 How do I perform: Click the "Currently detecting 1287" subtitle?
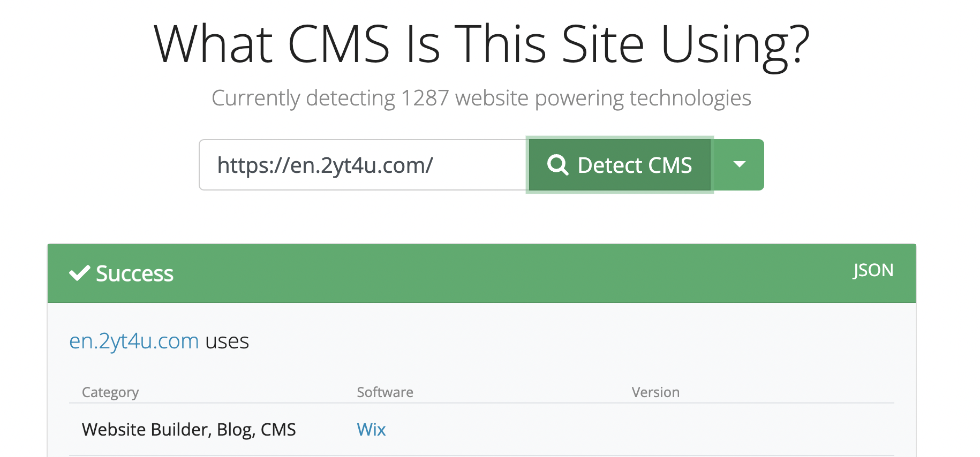coord(481,98)
